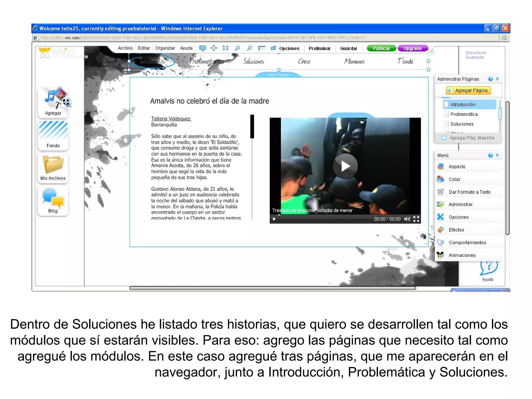The height and width of the screenshot is (399, 532).
Task: Toggle checkbox beside Introducción page
Action: (446, 104)
